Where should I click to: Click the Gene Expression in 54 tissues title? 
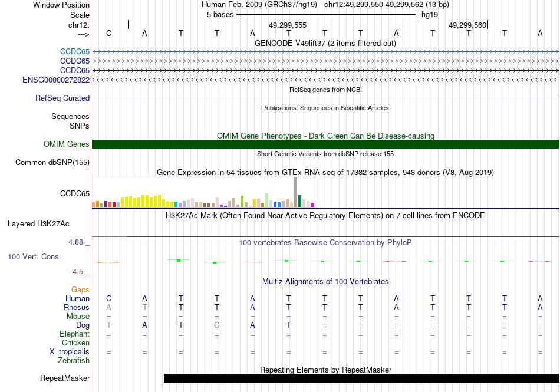coord(325,173)
